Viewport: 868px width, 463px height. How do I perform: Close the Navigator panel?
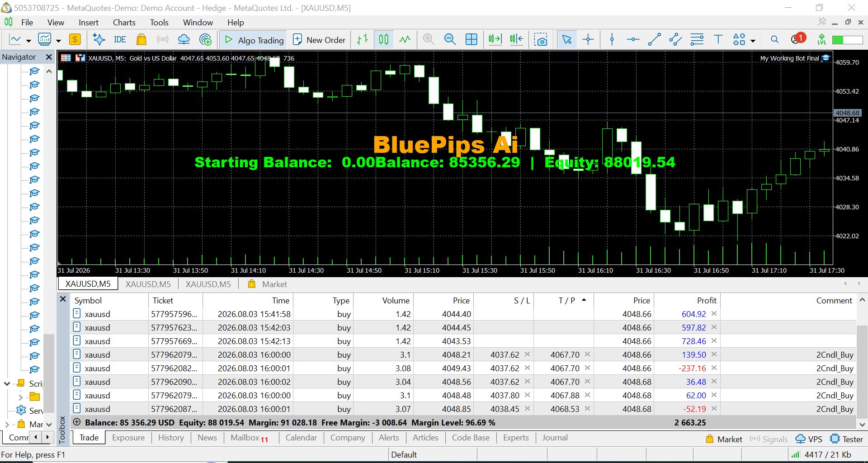tap(49, 57)
